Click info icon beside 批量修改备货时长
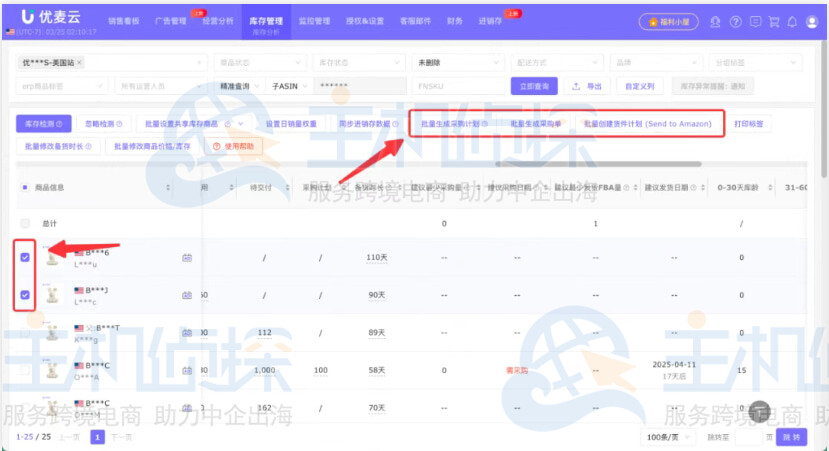Screen dimensions: 829x451 pyautogui.click(x=88, y=146)
